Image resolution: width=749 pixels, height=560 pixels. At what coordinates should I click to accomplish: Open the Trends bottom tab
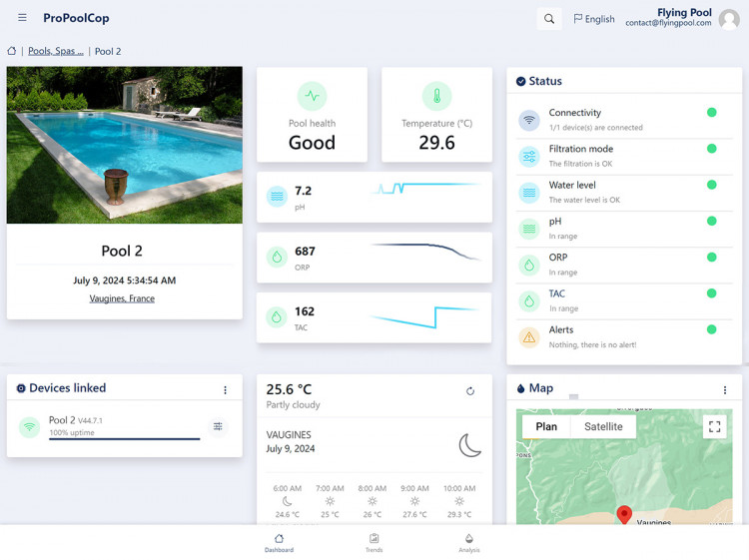click(374, 543)
